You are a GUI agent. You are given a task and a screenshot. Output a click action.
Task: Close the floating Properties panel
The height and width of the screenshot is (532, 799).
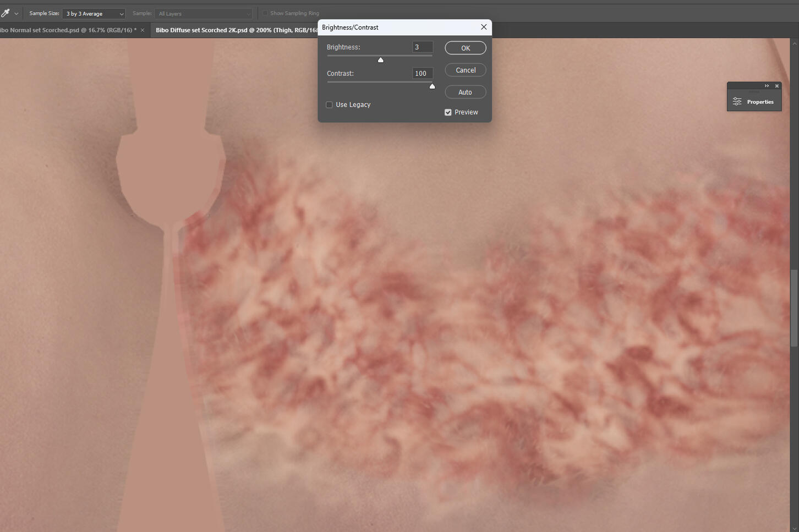777,86
